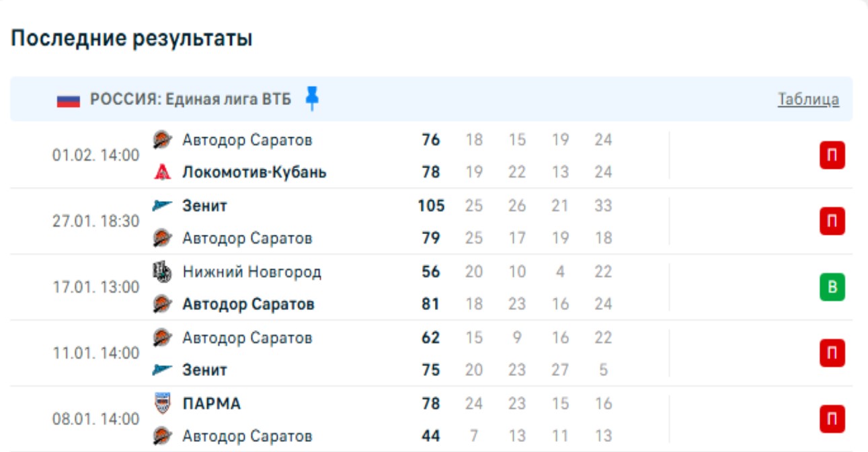The width and height of the screenshot is (868, 452).
Task: Click red loss badge for 01.02 match
Action: (x=832, y=156)
